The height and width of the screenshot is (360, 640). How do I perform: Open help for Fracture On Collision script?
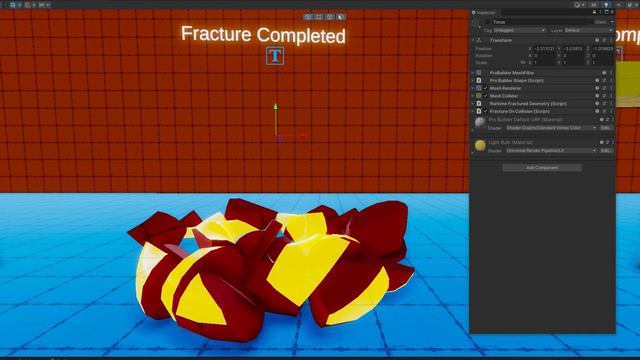pos(597,111)
